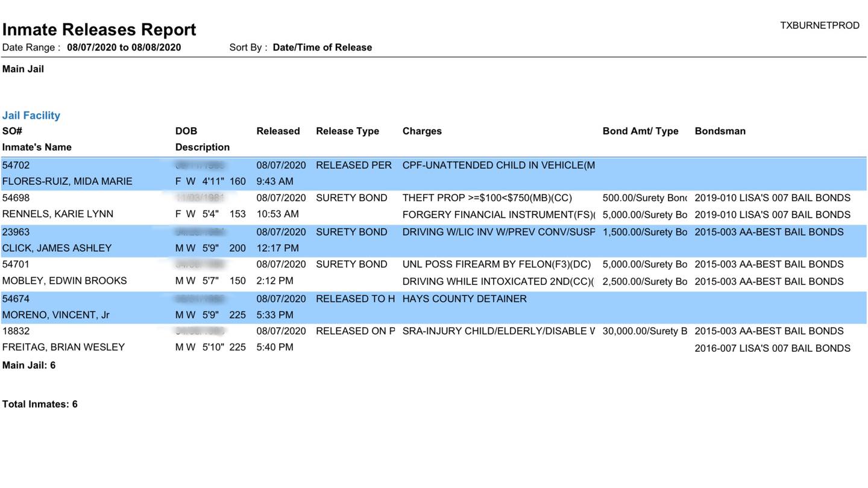
Task: Click the Released column header
Action: coord(278,131)
